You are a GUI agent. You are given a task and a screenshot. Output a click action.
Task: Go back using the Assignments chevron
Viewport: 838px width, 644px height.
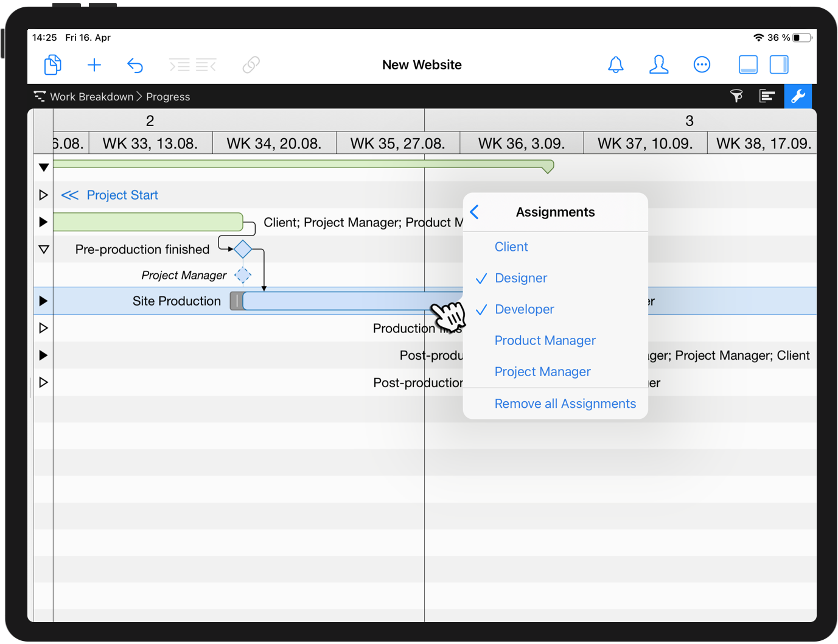tap(475, 212)
